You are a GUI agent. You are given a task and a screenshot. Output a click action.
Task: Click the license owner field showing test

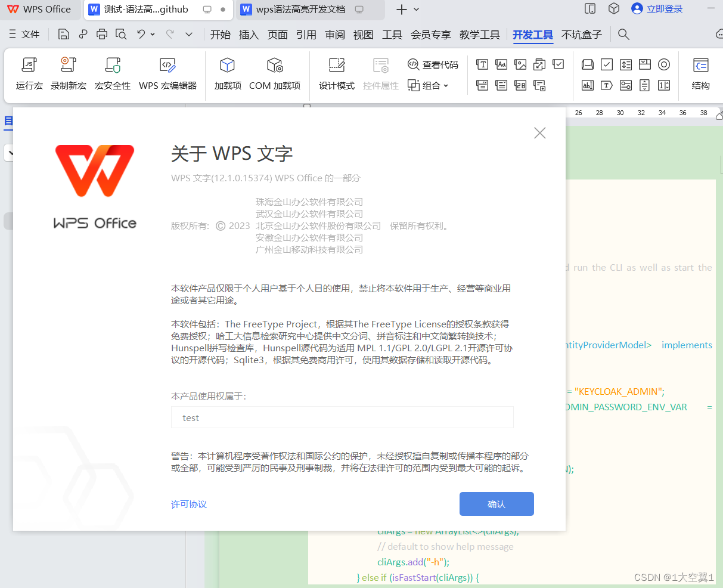point(342,417)
